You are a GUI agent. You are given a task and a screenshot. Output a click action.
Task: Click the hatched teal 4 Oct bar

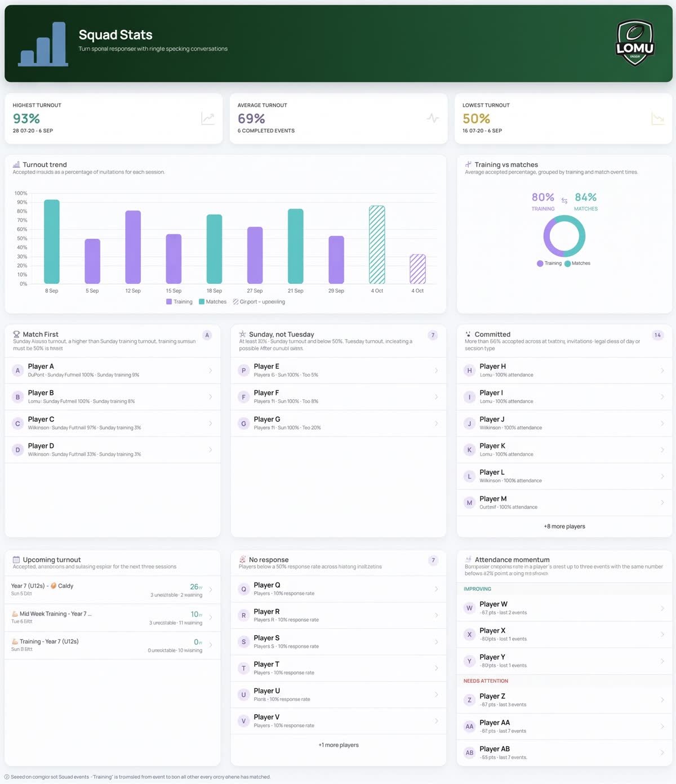377,244
